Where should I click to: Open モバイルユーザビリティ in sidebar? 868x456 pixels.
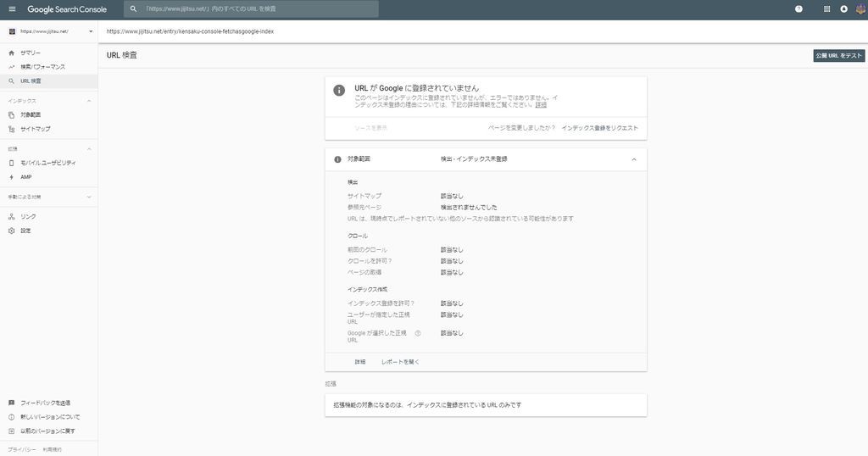pyautogui.click(x=48, y=163)
